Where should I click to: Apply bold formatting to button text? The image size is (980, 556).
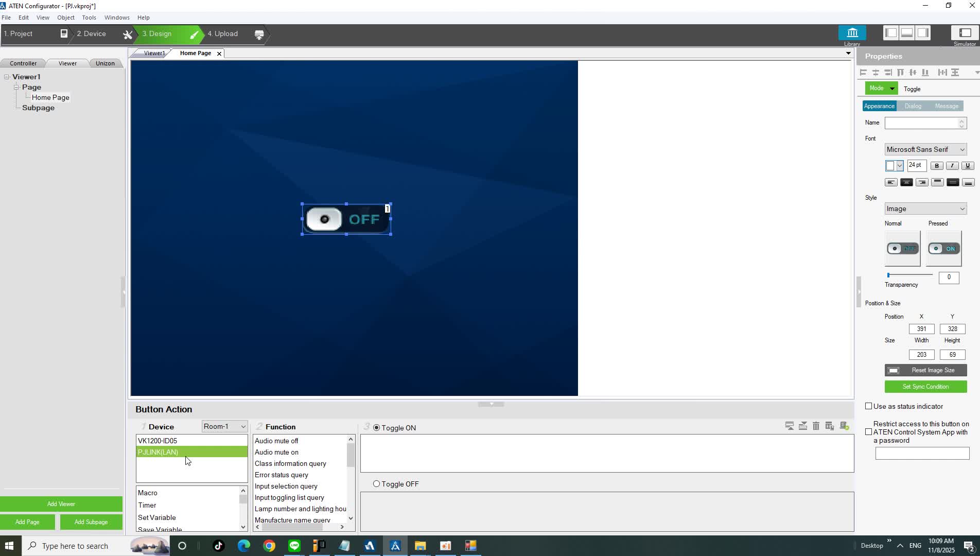937,166
